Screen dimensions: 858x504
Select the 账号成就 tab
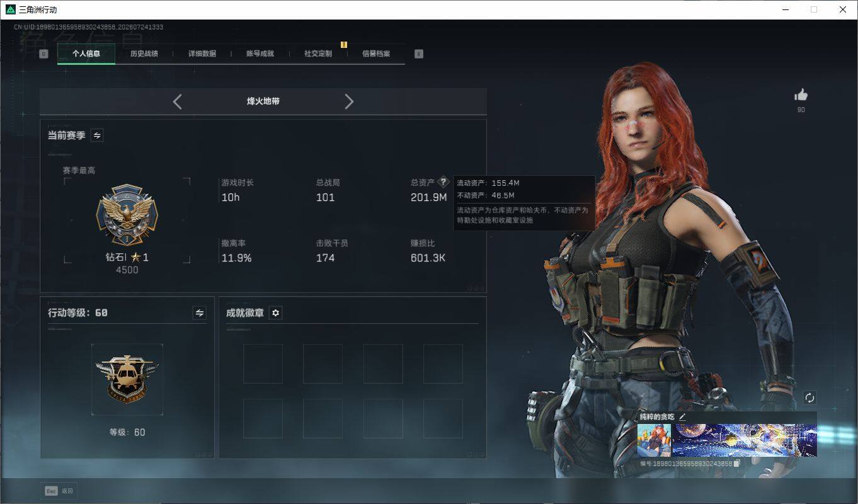(x=260, y=54)
